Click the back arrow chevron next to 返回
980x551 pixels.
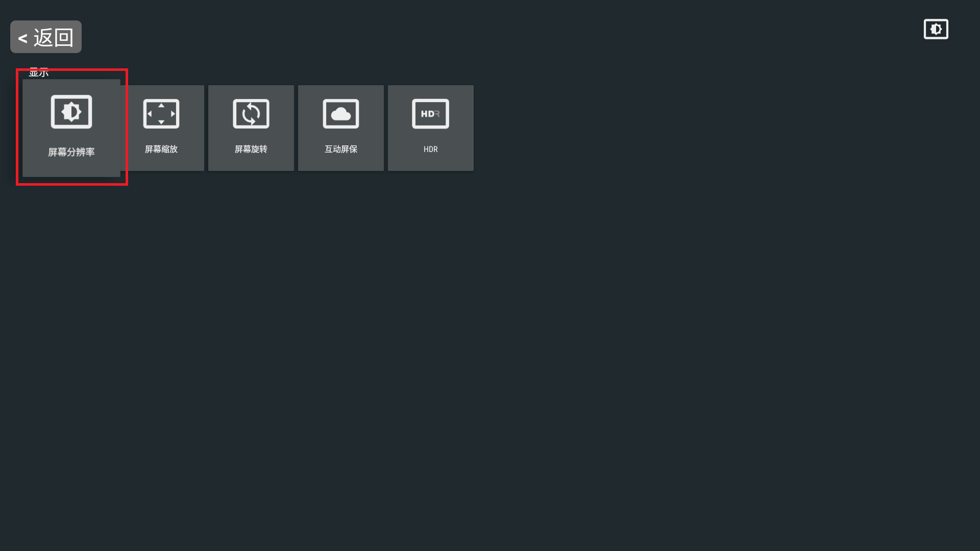click(22, 38)
